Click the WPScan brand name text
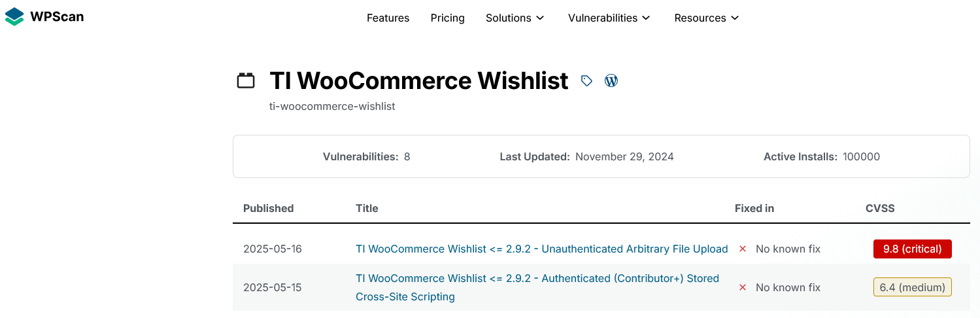The width and height of the screenshot is (980, 318). tap(57, 16)
